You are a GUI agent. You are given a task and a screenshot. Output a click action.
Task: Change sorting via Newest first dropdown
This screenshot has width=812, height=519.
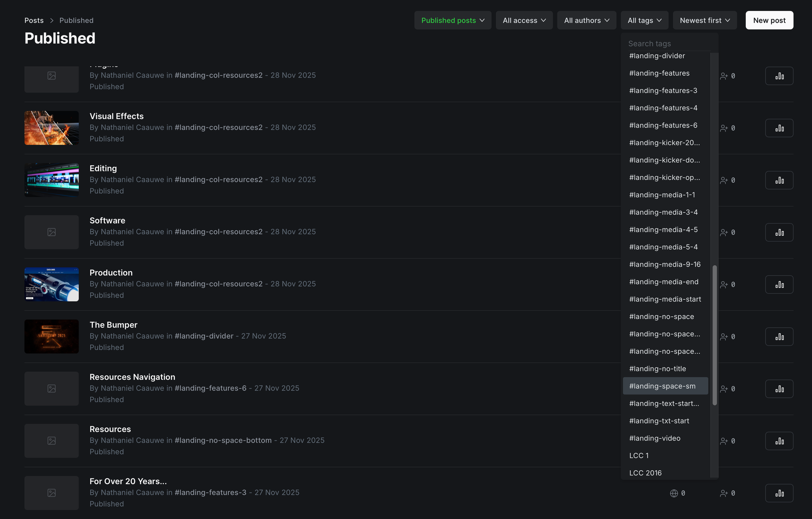[705, 20]
